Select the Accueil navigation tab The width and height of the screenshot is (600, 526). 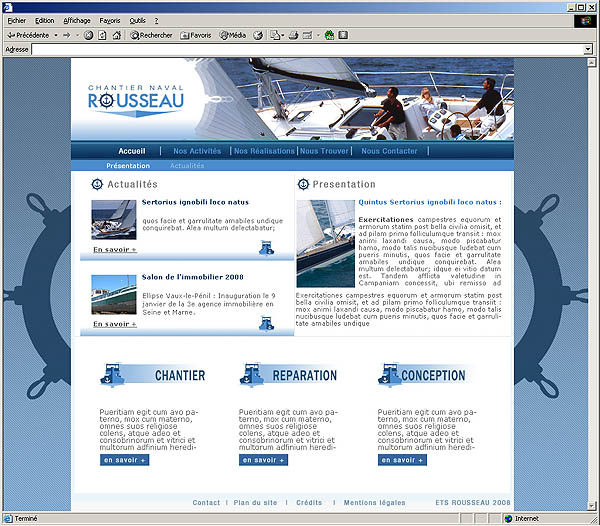[132, 151]
